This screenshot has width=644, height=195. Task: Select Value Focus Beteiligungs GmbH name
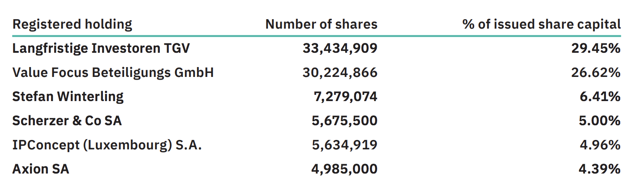coord(113,73)
